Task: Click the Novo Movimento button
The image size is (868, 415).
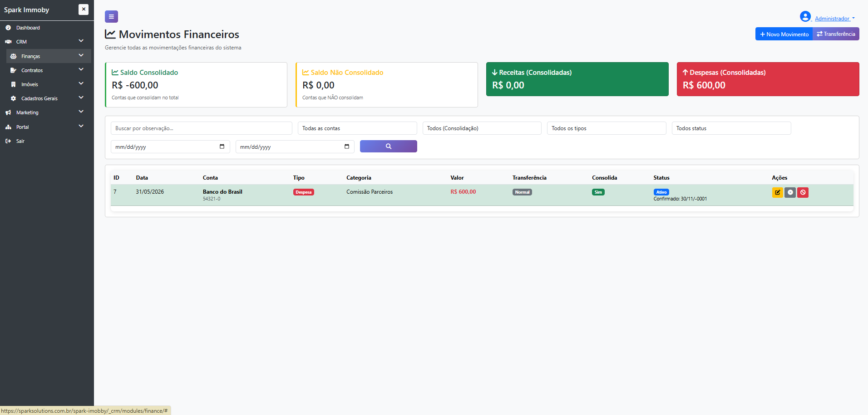Action: click(x=784, y=34)
